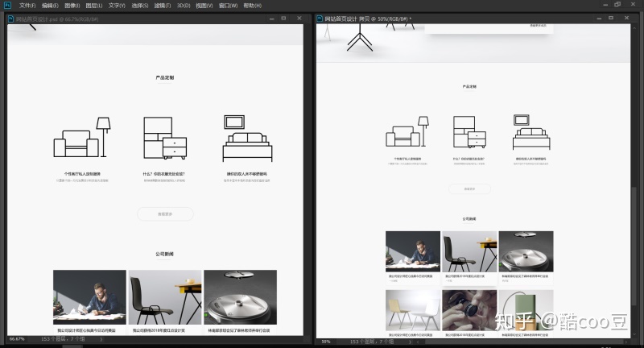644x348 pixels.
Task: Open the 窗口(W) menu
Action: pyautogui.click(x=228, y=6)
